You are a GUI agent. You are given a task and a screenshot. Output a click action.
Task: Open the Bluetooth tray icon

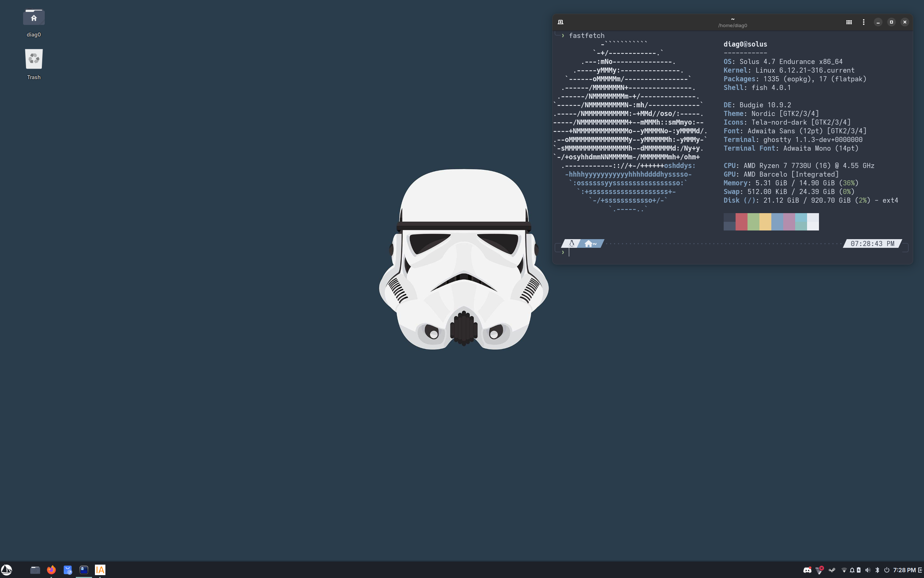[877, 570]
